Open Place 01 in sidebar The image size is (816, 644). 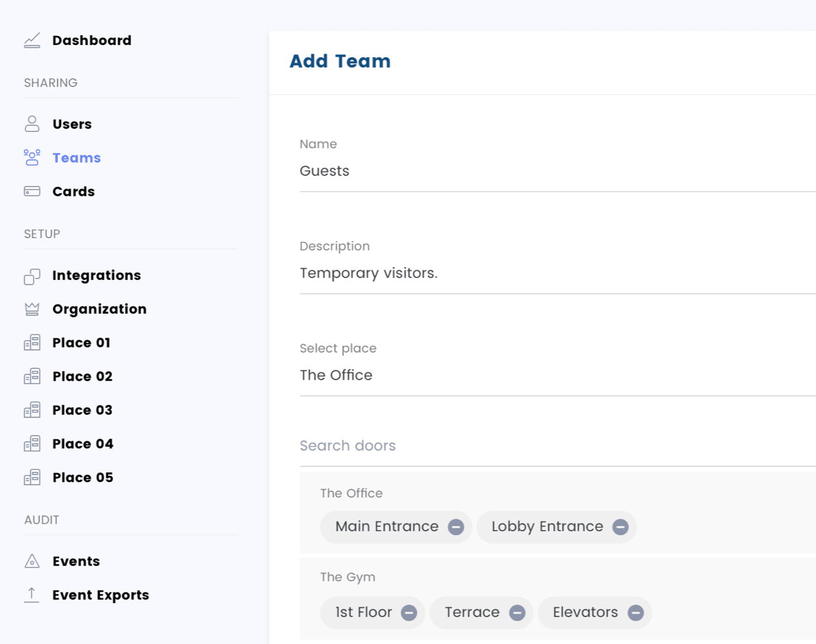[x=81, y=343]
